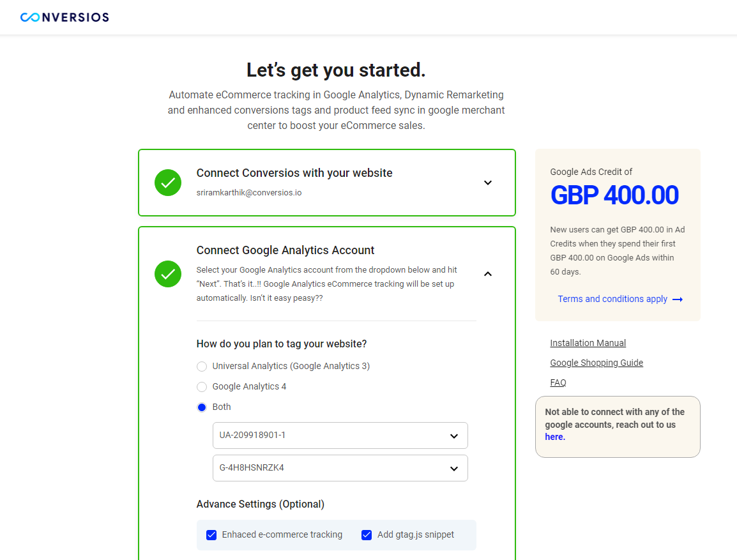Viewport: 737px width, 560px height.
Task: Collapse the Connect Google Analytics Account section
Action: (488, 274)
